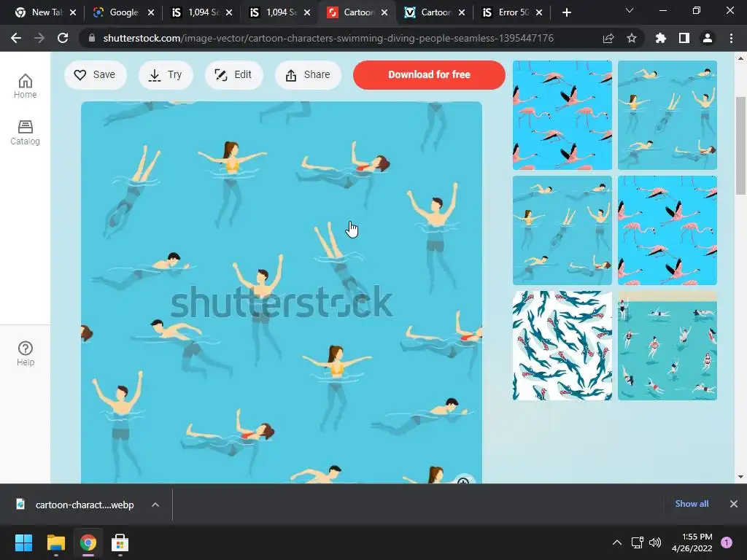
Task: Open main swimmers preview image
Action: coord(281,292)
